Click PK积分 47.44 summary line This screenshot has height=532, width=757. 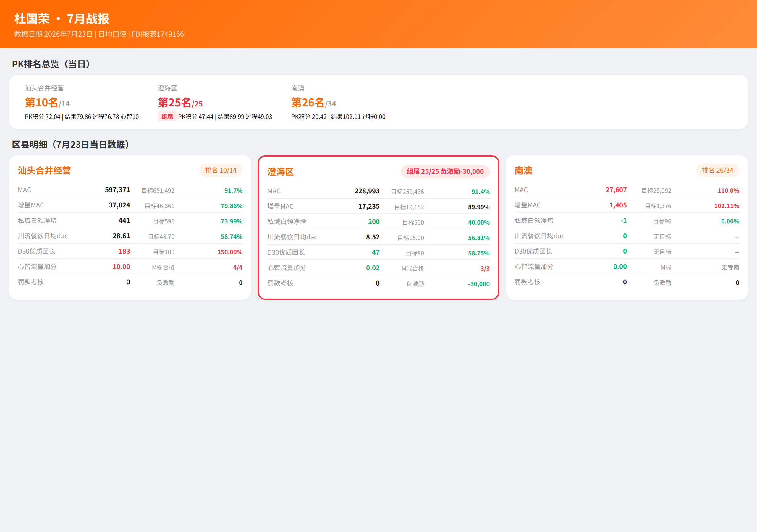[225, 117]
